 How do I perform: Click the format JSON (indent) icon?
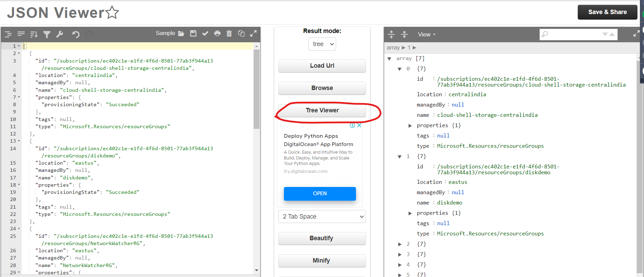click(x=8, y=34)
